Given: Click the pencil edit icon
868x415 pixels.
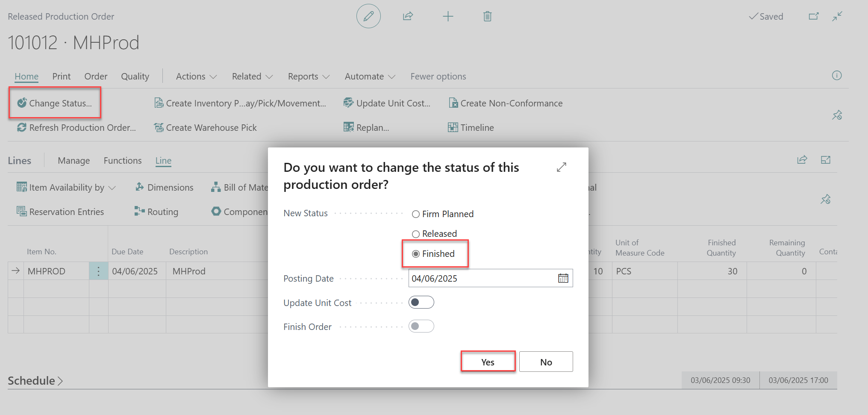Looking at the screenshot, I should coord(368,17).
